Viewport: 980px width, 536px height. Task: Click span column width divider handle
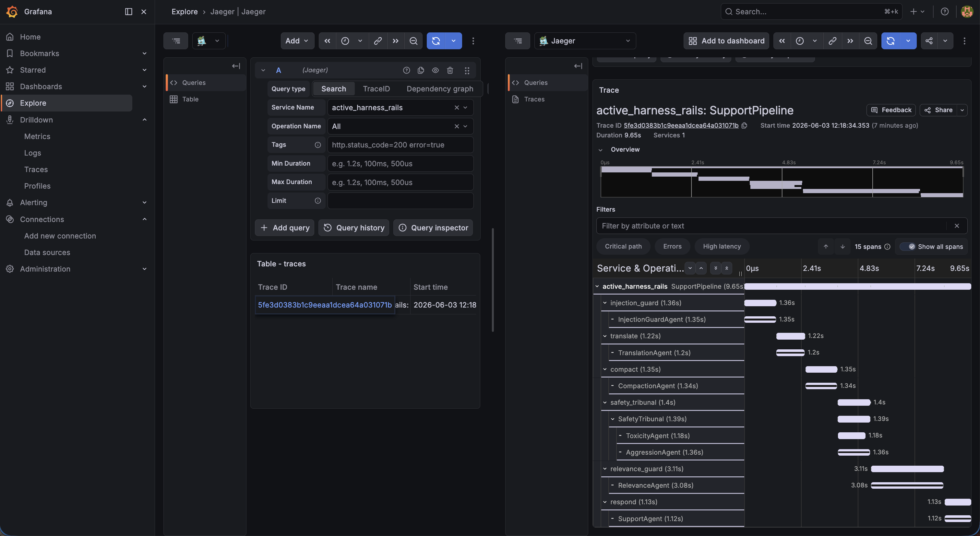[x=740, y=273]
